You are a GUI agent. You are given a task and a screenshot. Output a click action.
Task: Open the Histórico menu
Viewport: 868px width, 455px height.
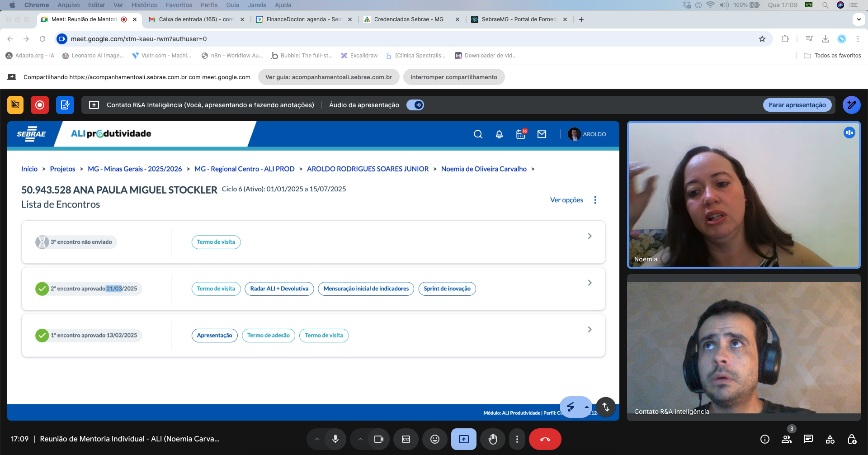tap(145, 5)
